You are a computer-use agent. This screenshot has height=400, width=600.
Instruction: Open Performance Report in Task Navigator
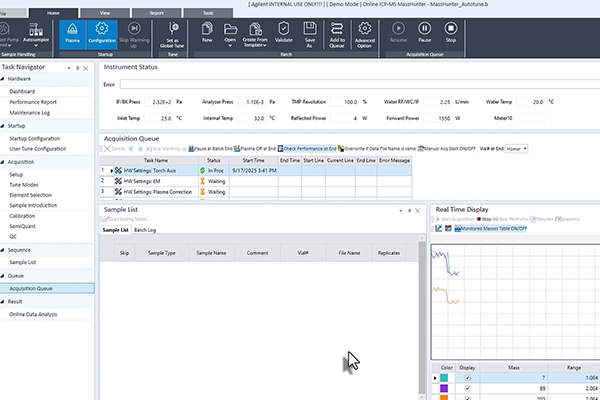coord(33,102)
